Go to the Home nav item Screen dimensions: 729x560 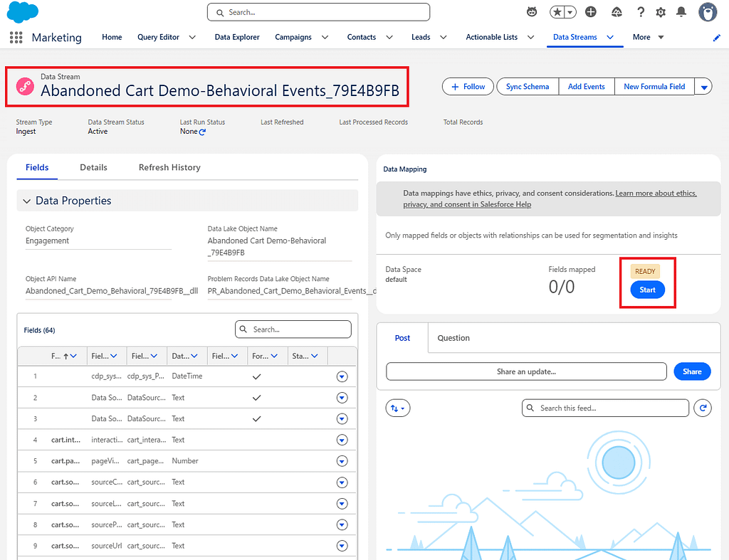point(112,37)
